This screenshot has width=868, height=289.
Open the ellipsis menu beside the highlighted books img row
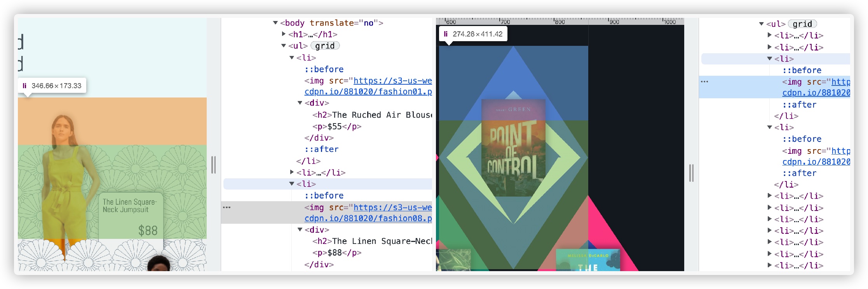[x=704, y=82]
